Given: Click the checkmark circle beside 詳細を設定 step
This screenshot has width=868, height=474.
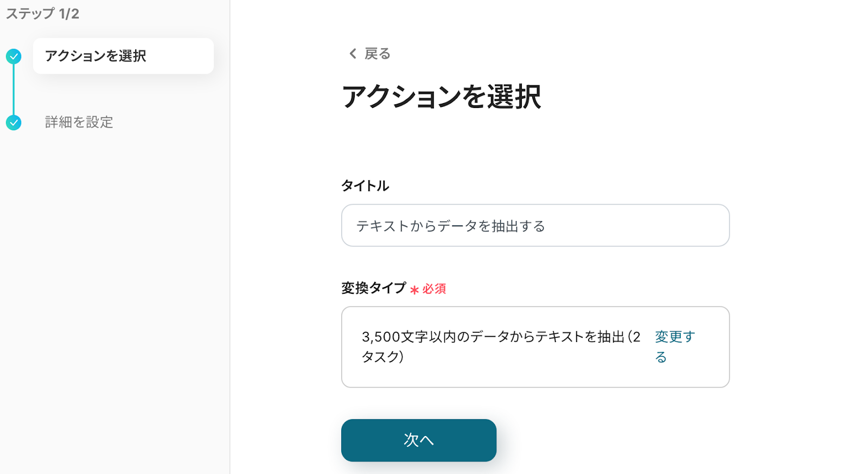Looking at the screenshot, I should point(14,123).
